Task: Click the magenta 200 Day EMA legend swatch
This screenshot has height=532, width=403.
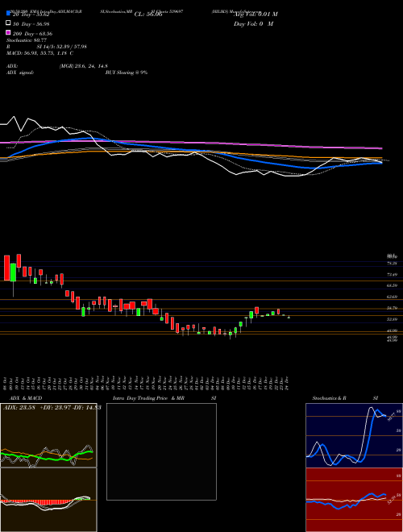Action: [8, 32]
